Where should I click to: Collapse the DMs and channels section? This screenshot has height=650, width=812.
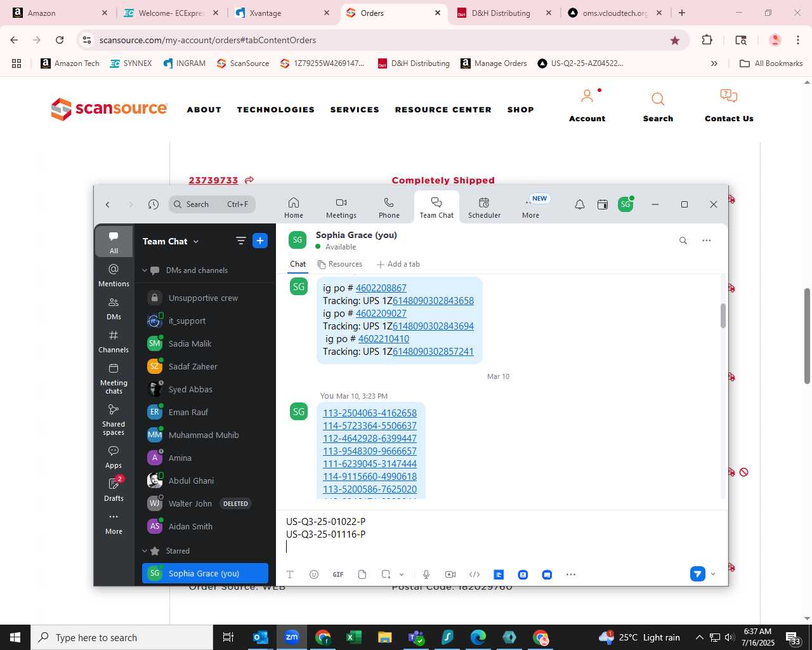click(x=145, y=270)
